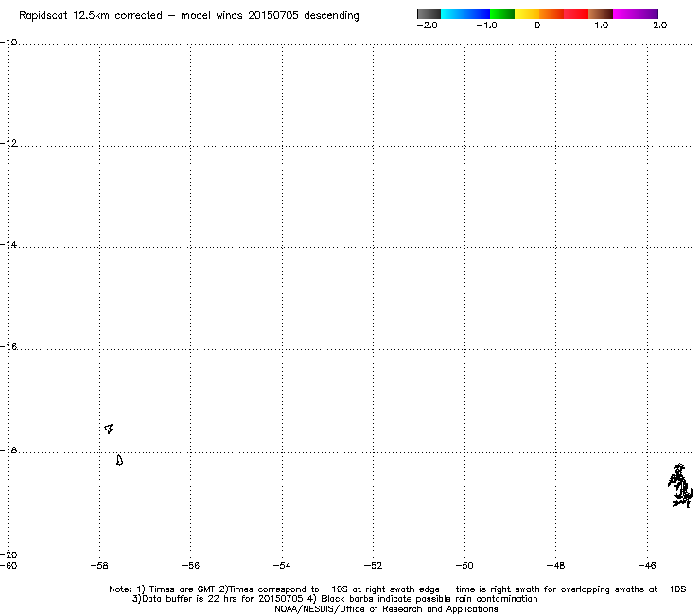Click the -52 longitude axis label
700x615 pixels.
click(x=373, y=566)
